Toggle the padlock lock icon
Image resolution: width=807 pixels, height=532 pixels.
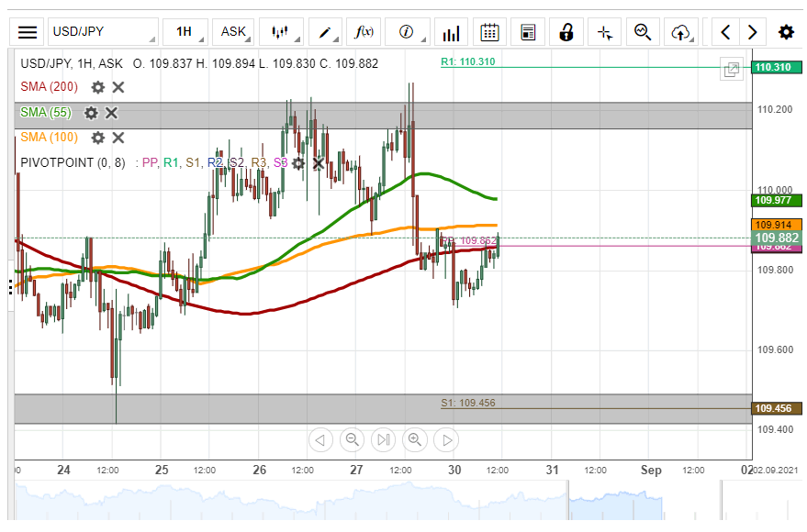coord(566,32)
